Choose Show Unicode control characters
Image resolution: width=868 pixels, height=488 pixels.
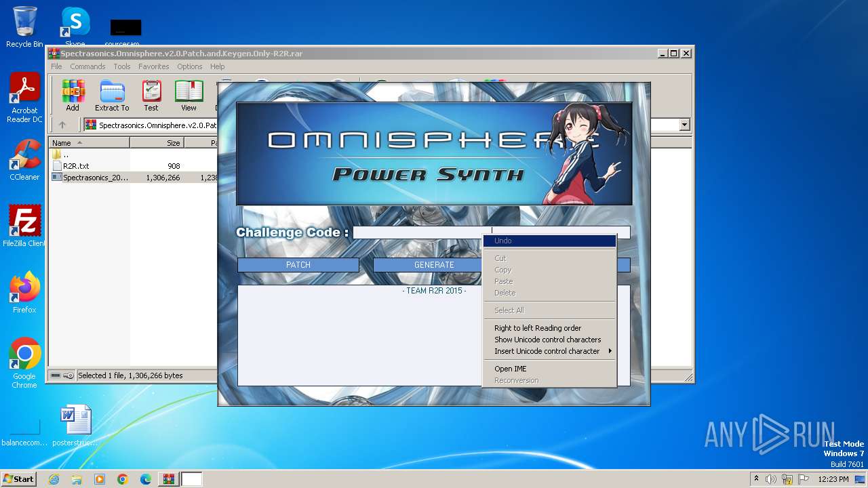point(549,340)
